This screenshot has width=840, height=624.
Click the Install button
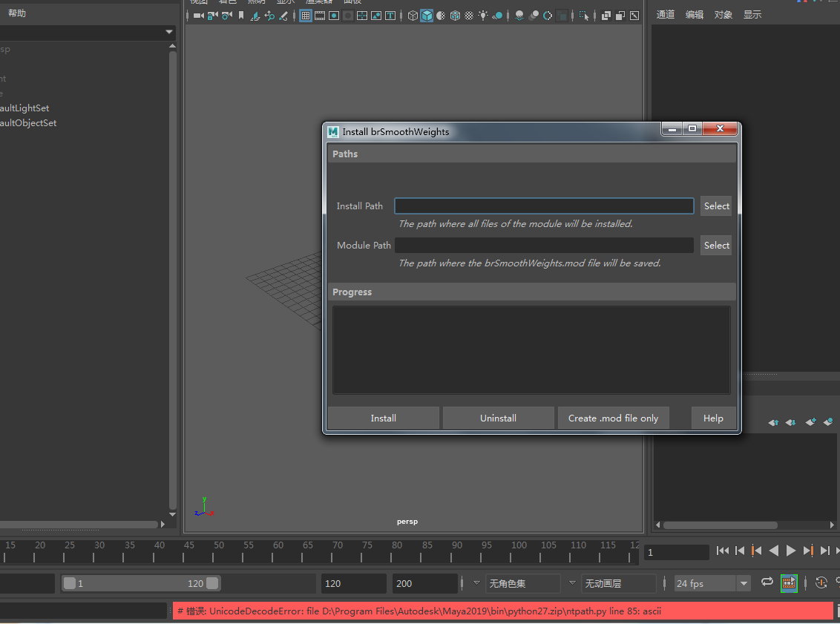[384, 418]
